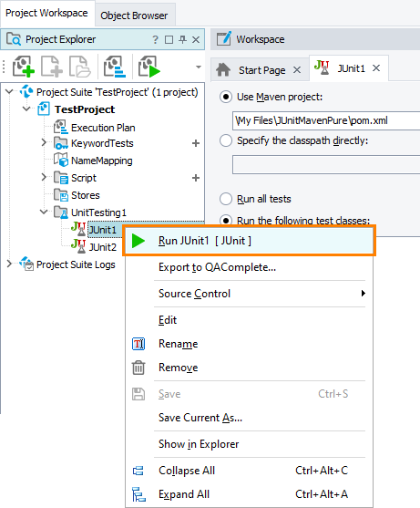
Task: Add a new item to Script via plus
Action: 196,178
